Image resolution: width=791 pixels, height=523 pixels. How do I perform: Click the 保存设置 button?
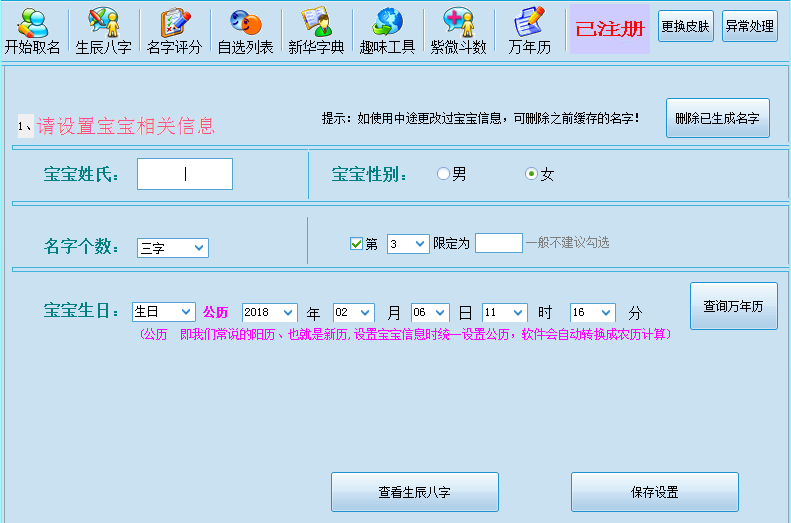(655, 492)
